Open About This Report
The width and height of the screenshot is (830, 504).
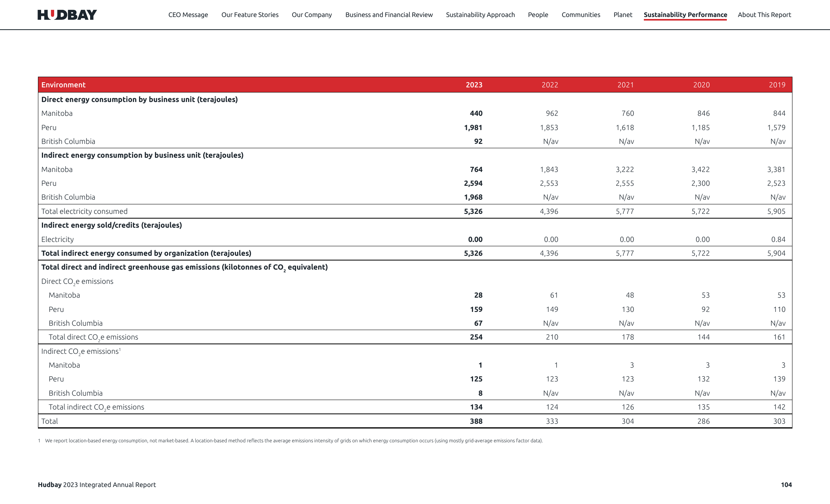(764, 15)
